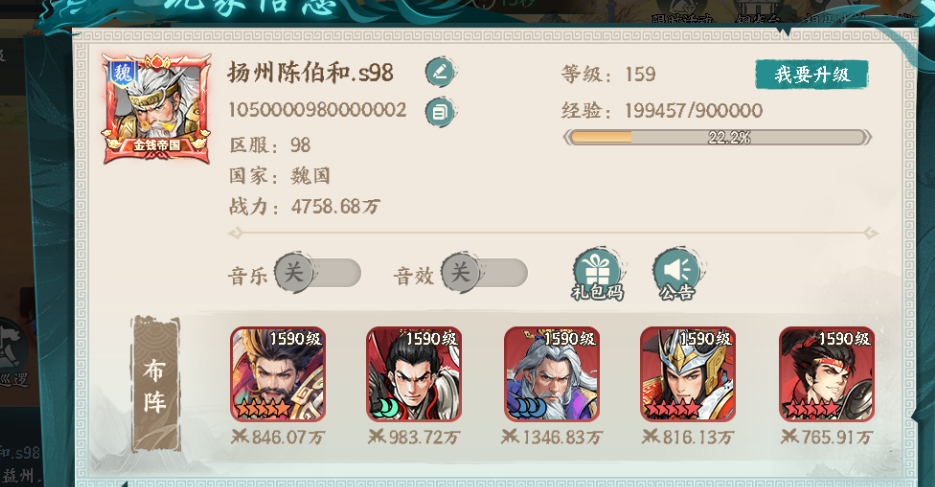The height and width of the screenshot is (487, 935).
Task: Select the hero with 983.72万 power
Action: coord(414,374)
